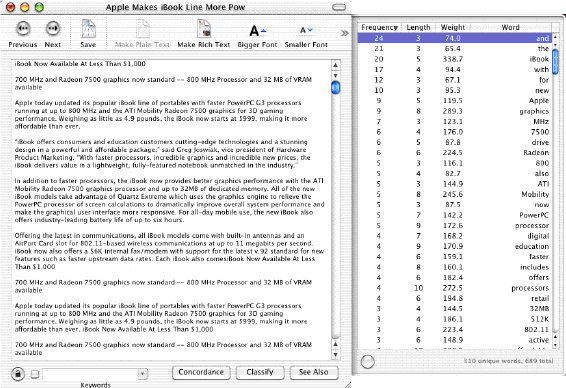Select the row for word "offers"
Image resolution: width=566 pixels, height=388 pixels.
[454, 278]
